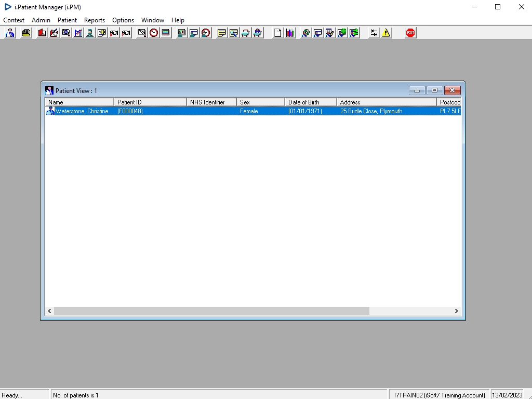Maximize the Patient View window
This screenshot has width=532, height=399.
pos(434,90)
